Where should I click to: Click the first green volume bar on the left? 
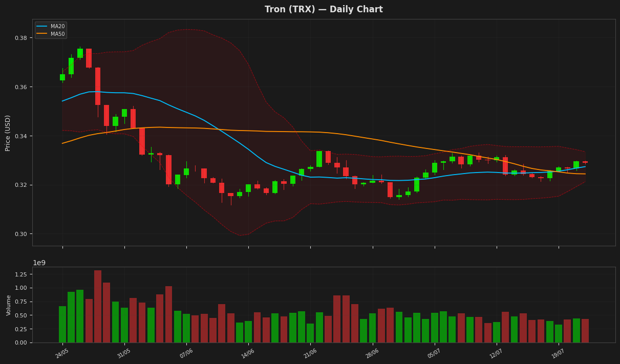point(62,325)
